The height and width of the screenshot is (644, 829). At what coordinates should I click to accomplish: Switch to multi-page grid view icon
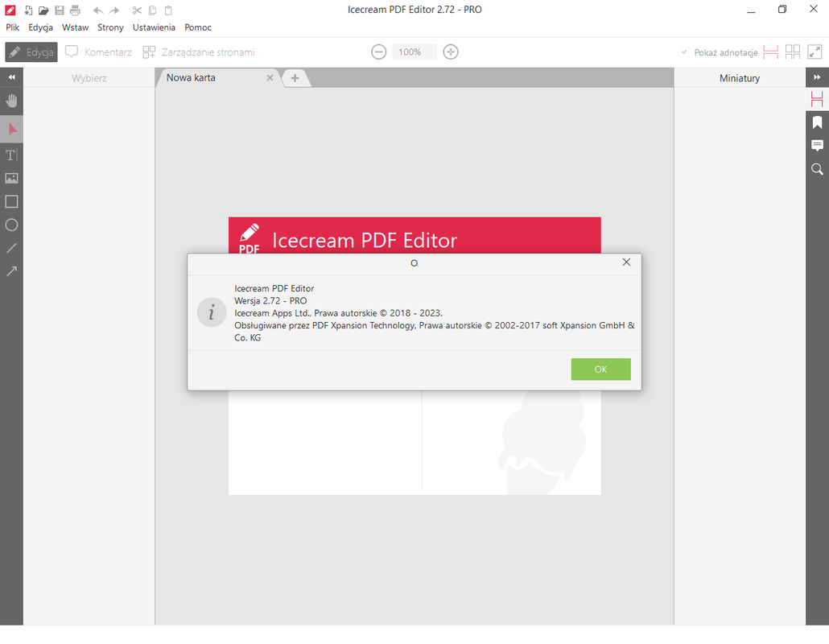(793, 52)
